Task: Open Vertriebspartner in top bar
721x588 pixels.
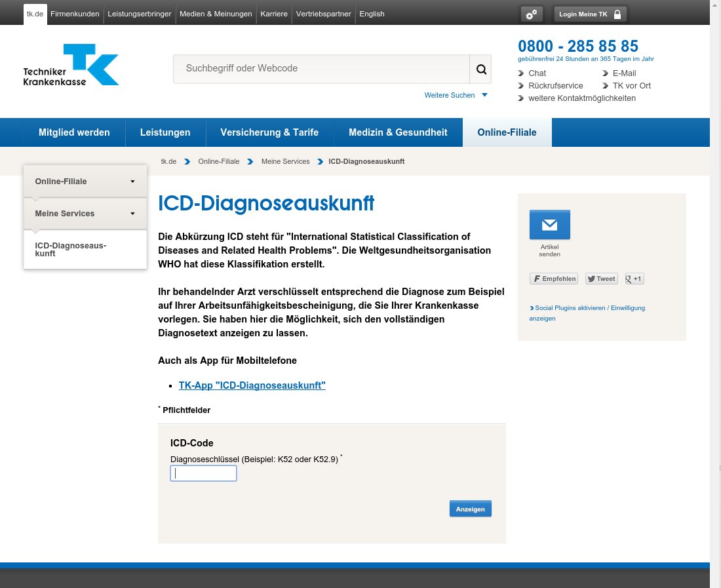Action: [323, 14]
